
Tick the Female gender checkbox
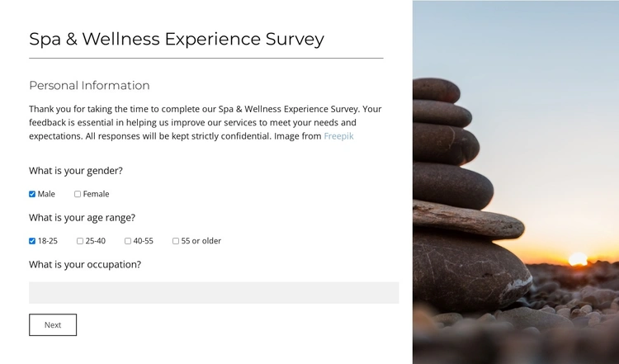[78, 194]
